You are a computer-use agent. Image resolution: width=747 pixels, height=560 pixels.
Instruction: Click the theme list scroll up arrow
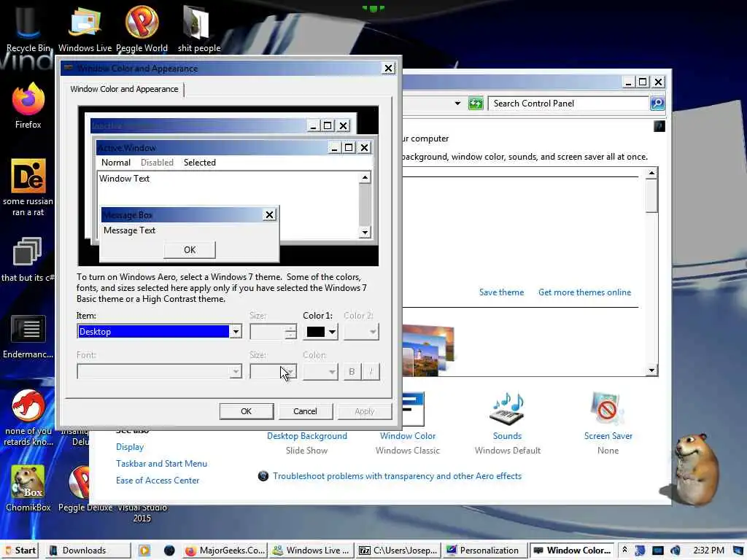[651, 173]
